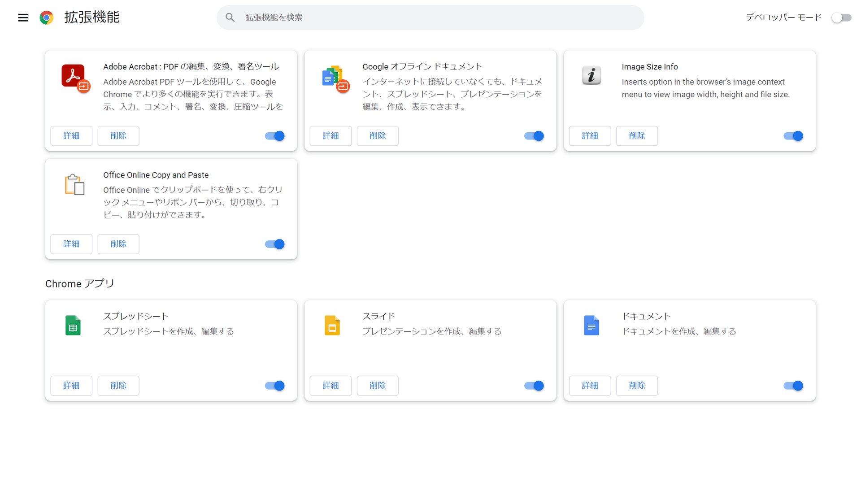861x504 pixels.
Task: Click the search magnifier icon
Action: click(x=230, y=17)
